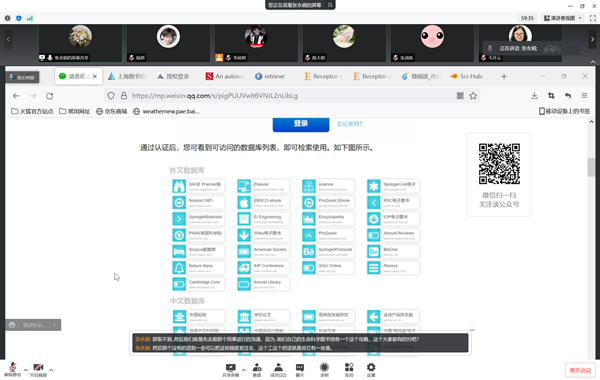Open the share screen button
This screenshot has width=600, height=380.
(230, 370)
